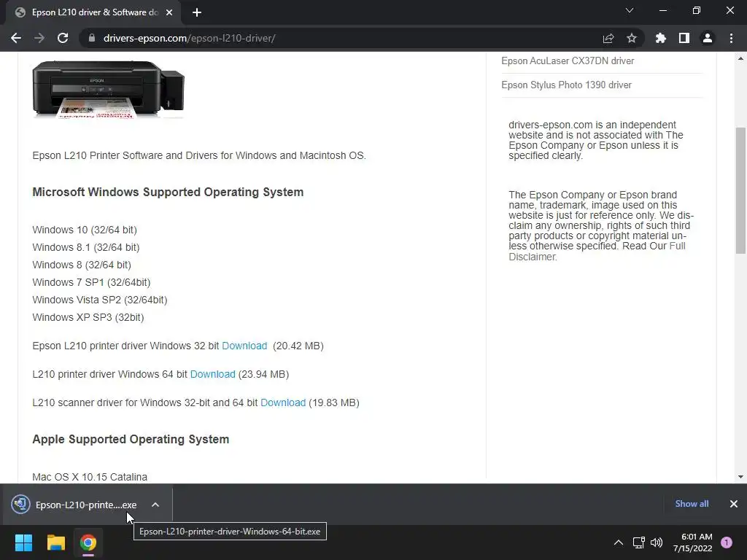The height and width of the screenshot is (560, 747).
Task: Open the volume tray icon
Action: click(657, 542)
